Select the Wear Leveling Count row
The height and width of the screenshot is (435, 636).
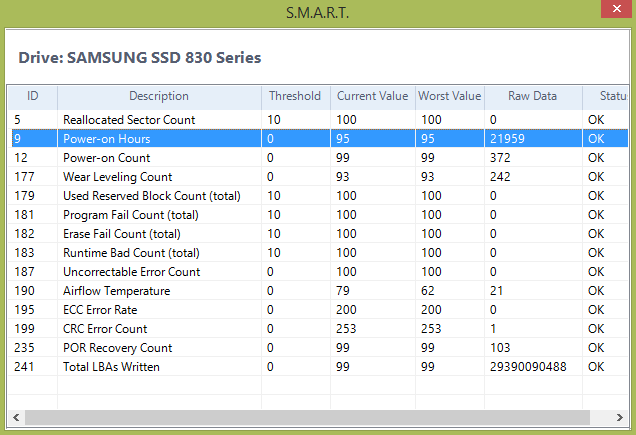coord(318,177)
